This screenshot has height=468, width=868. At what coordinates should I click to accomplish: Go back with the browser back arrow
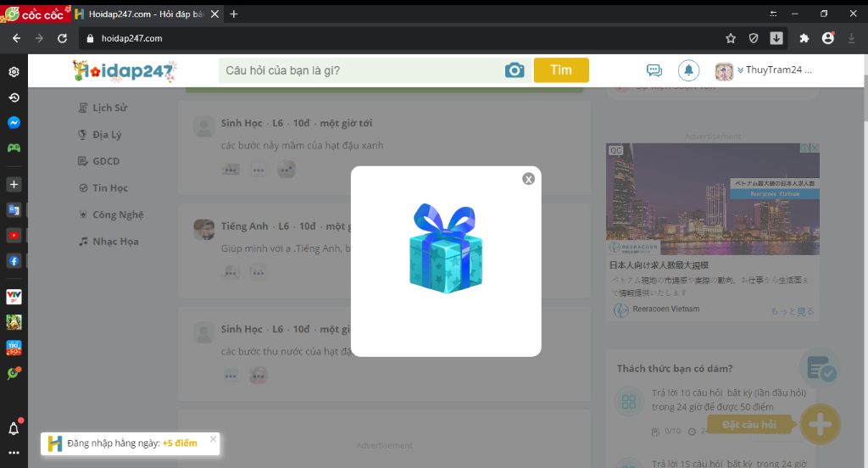(x=17, y=38)
